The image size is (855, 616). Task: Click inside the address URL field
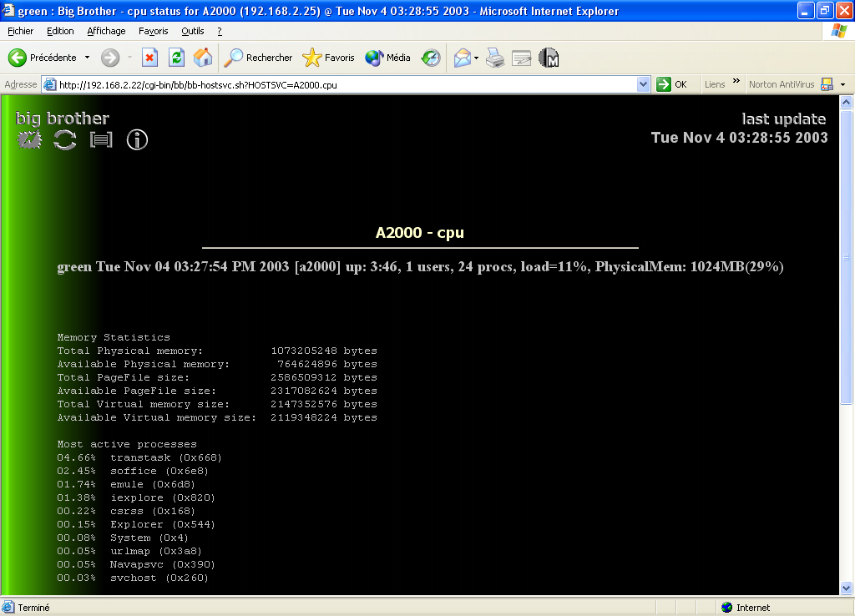[334, 84]
